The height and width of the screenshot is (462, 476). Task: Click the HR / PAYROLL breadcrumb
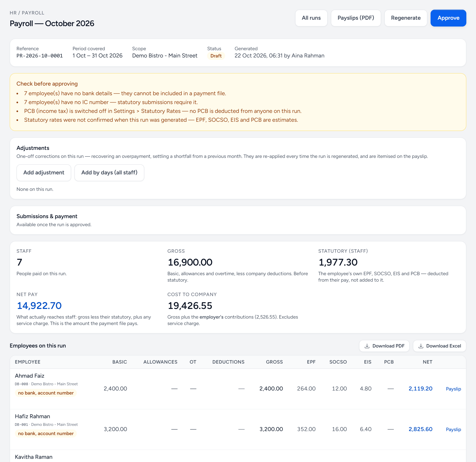(x=27, y=13)
